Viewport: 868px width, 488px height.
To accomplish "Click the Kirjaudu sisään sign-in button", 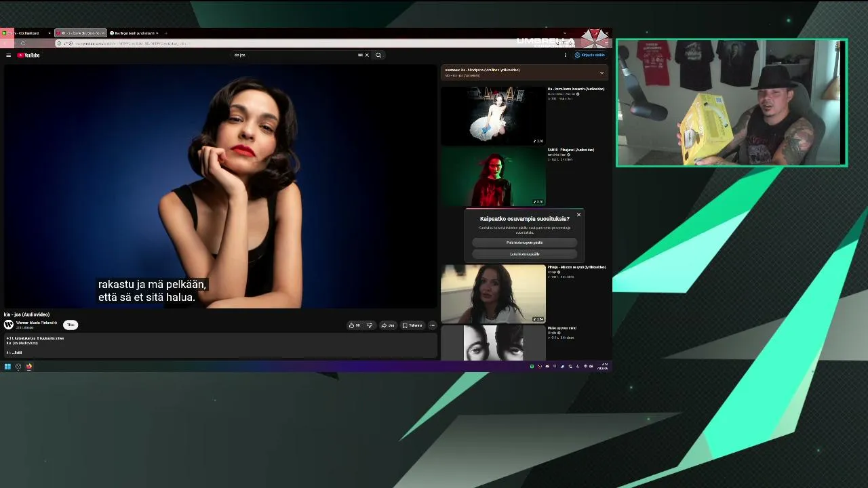I will (590, 55).
